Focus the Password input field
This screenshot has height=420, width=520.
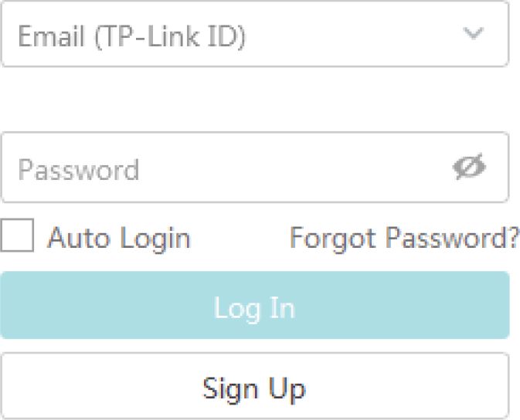pyautogui.click(x=224, y=168)
